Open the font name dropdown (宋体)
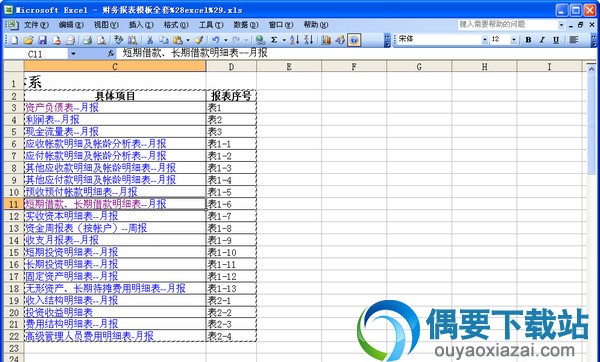This screenshot has height=362, width=600. pyautogui.click(x=485, y=40)
